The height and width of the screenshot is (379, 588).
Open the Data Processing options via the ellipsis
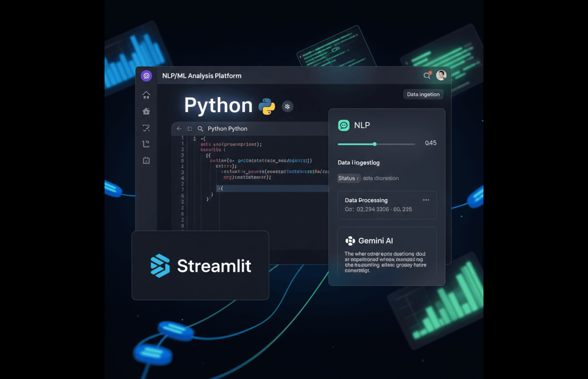[425, 199]
